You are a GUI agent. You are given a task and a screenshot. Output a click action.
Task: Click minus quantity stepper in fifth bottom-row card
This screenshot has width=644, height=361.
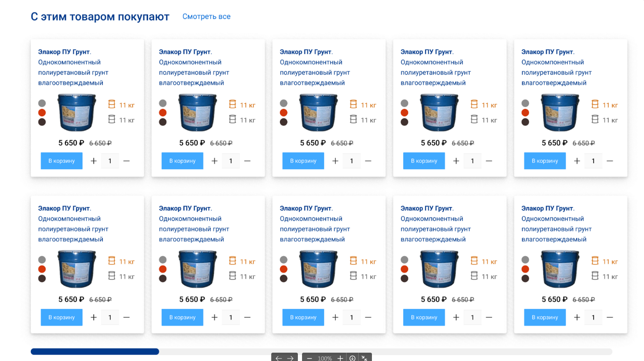pos(610,317)
